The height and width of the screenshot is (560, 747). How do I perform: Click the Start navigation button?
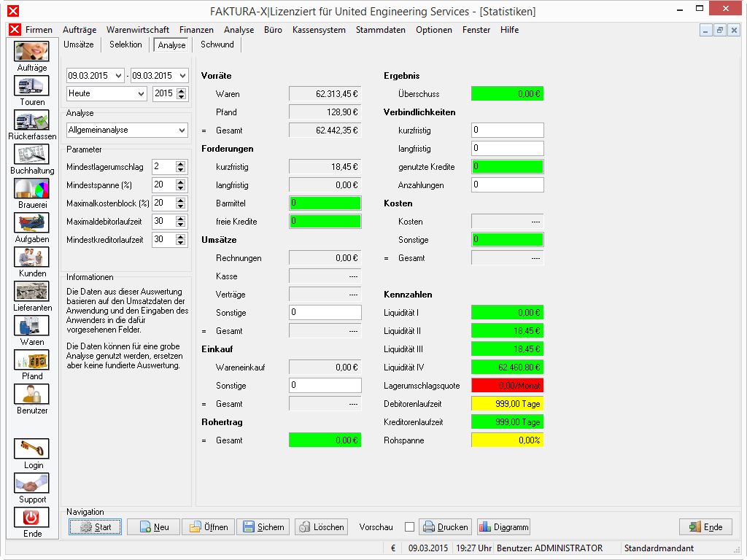(x=96, y=527)
